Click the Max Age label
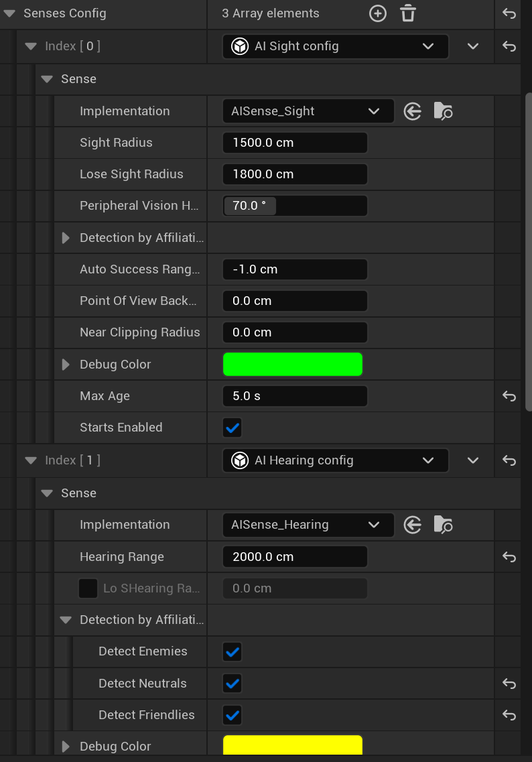The width and height of the screenshot is (532, 762). coord(105,396)
